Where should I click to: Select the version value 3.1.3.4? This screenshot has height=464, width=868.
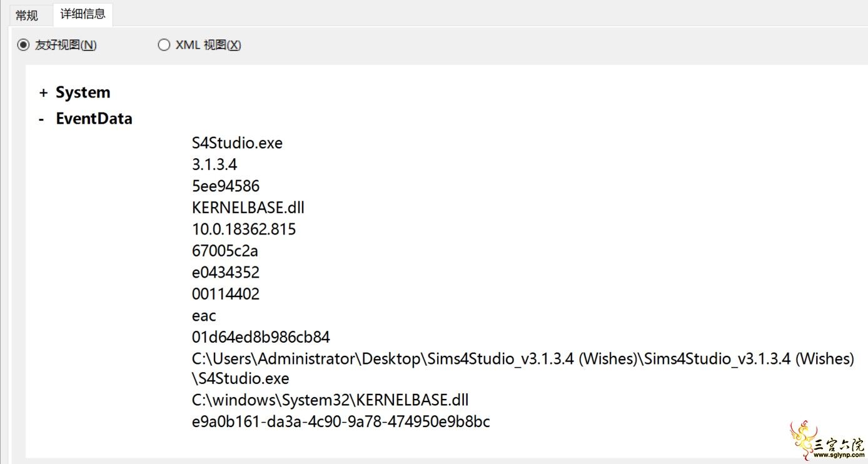214,165
